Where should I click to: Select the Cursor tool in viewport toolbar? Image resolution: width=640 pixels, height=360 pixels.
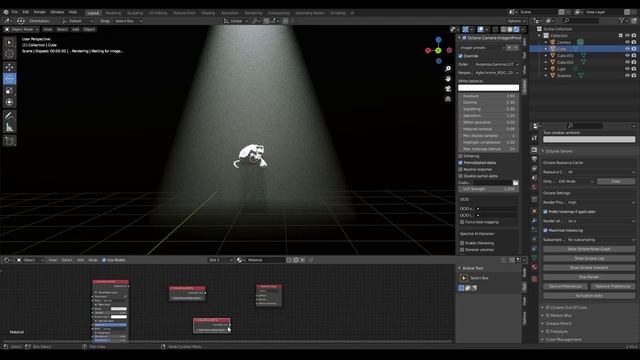coord(9,53)
